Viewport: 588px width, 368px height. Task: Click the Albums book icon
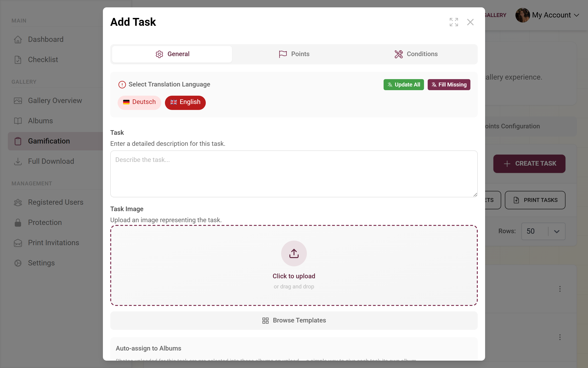click(x=18, y=121)
